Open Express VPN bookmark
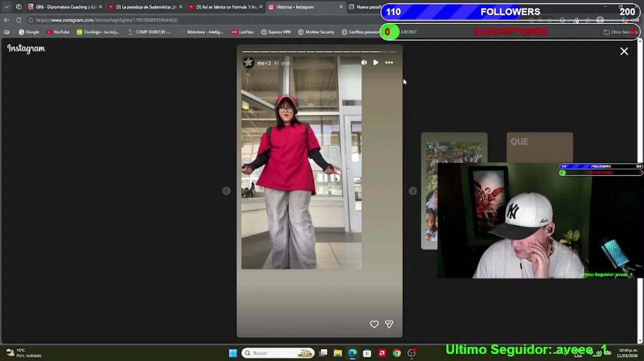The width and height of the screenshot is (644, 361). coord(276,32)
